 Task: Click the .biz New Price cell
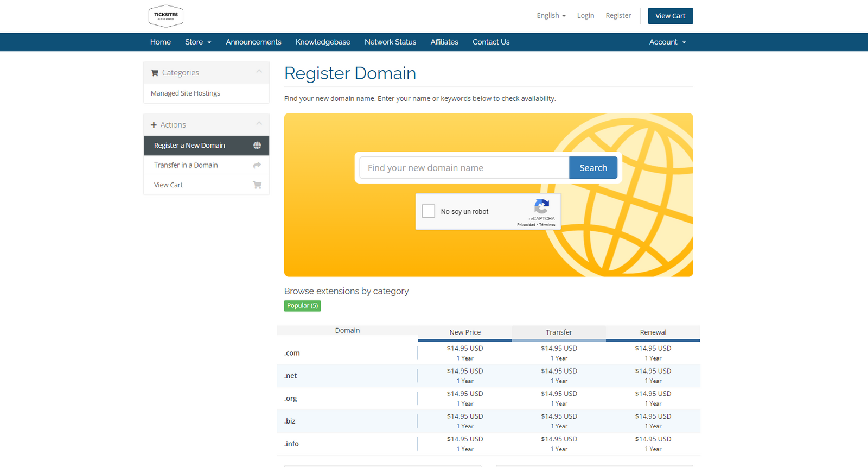(x=465, y=421)
